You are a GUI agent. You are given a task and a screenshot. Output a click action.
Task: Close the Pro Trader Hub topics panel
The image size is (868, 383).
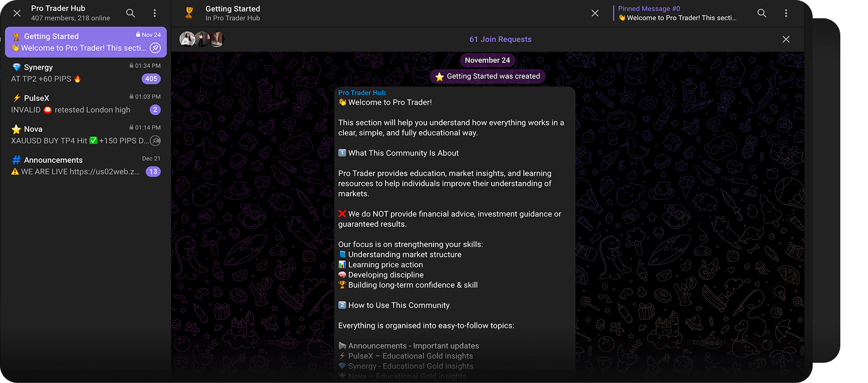pos(17,13)
